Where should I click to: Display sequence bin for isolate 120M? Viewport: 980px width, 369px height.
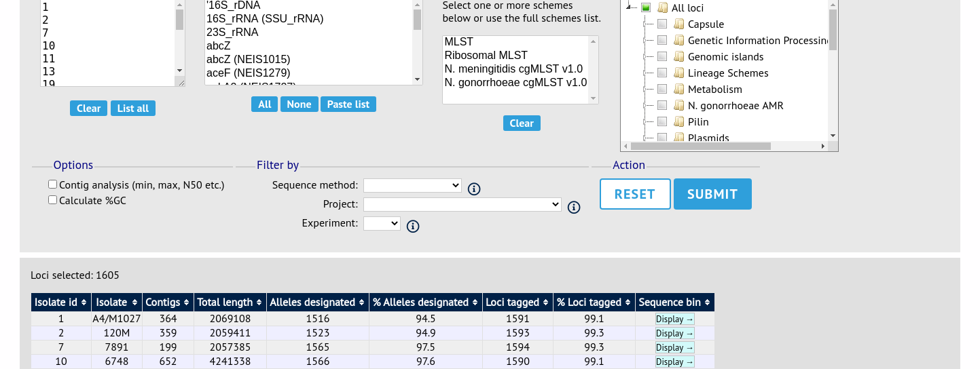pyautogui.click(x=675, y=334)
